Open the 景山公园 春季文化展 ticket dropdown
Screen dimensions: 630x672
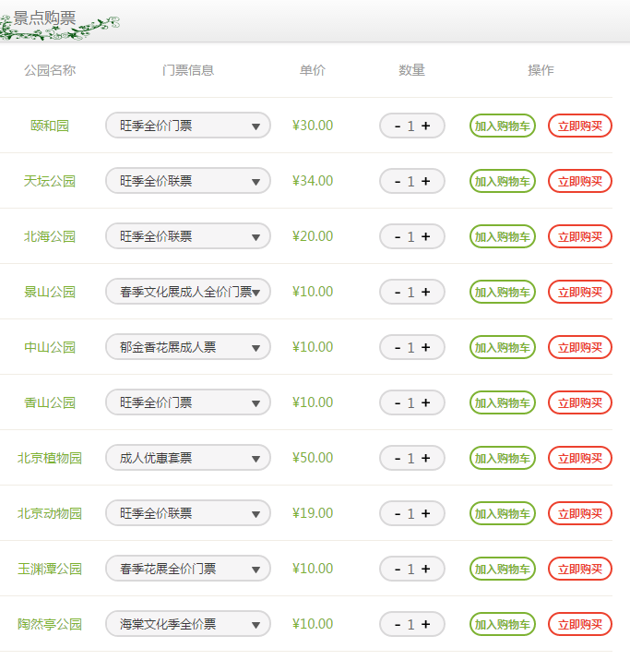click(x=188, y=292)
